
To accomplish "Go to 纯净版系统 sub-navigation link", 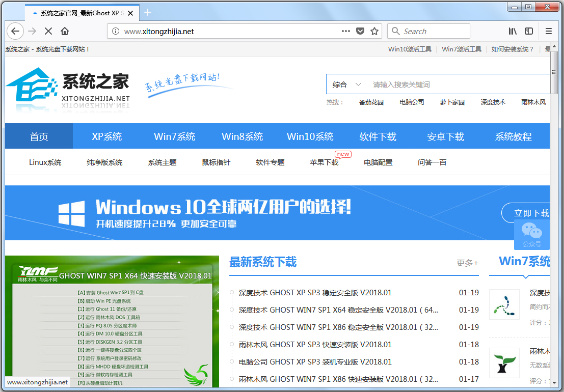I will pyautogui.click(x=104, y=162).
